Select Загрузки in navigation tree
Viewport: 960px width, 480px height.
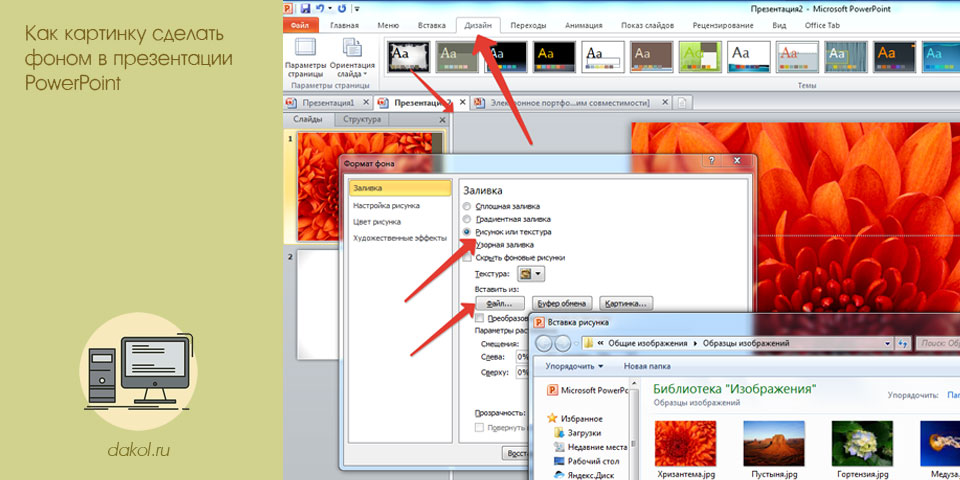click(579, 432)
